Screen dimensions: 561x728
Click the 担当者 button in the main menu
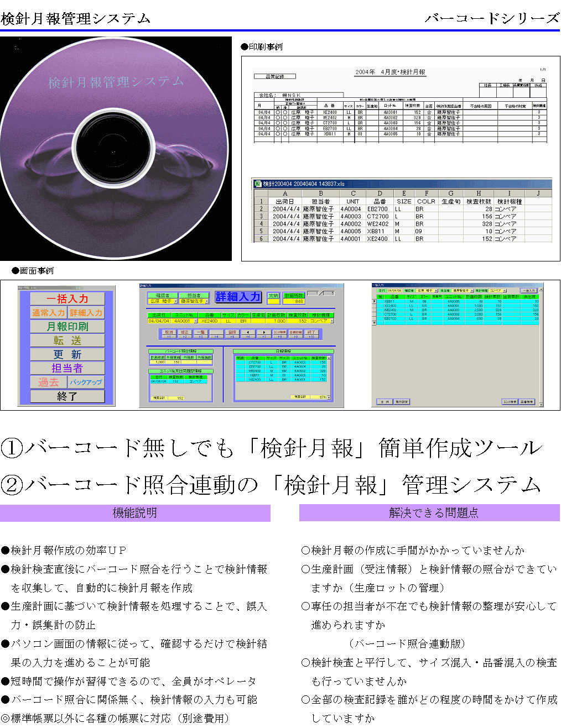point(67,368)
